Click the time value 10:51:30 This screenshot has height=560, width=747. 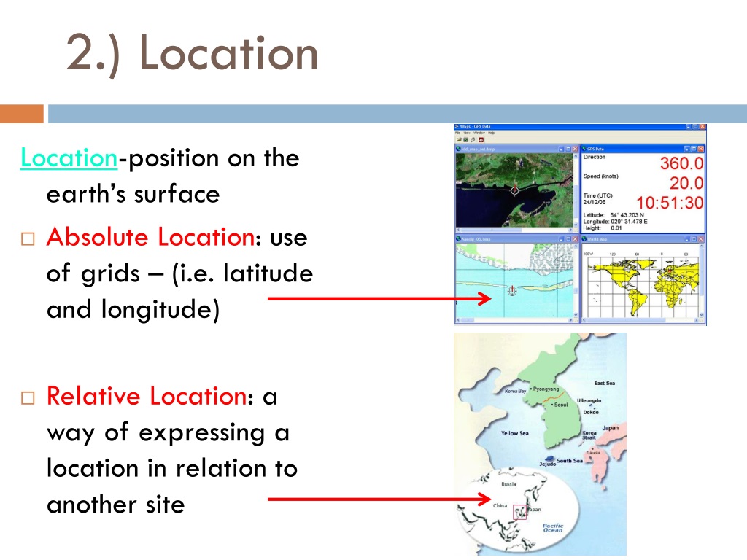670,203
